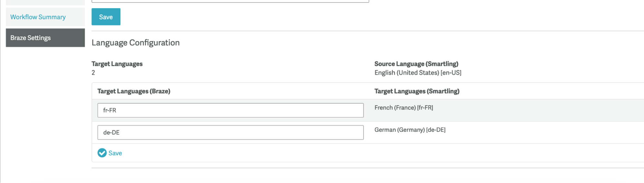Screen dimensions: 644x183
Task: Focus the de-DE Braze language field
Action: [230, 133]
